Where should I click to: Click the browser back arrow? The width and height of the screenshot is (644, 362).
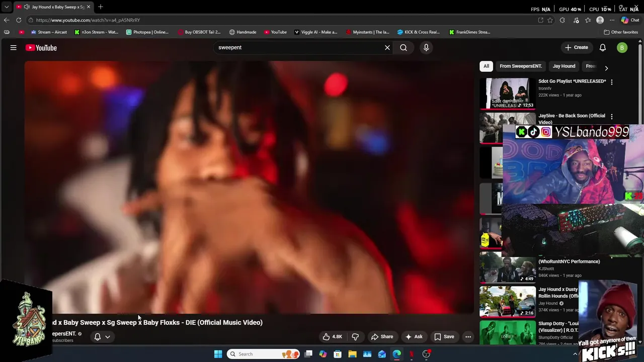click(x=7, y=20)
